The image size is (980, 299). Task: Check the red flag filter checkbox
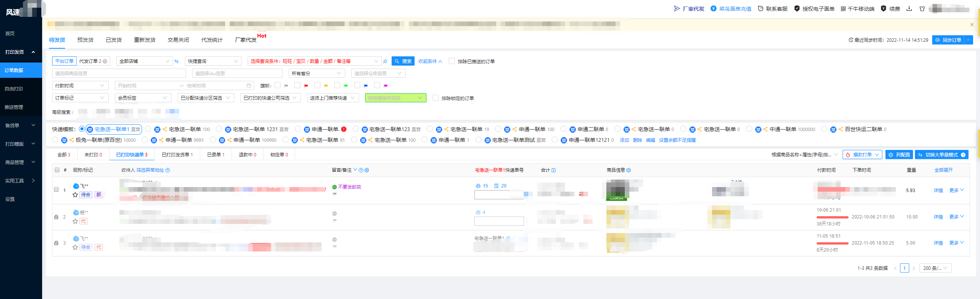[297, 85]
